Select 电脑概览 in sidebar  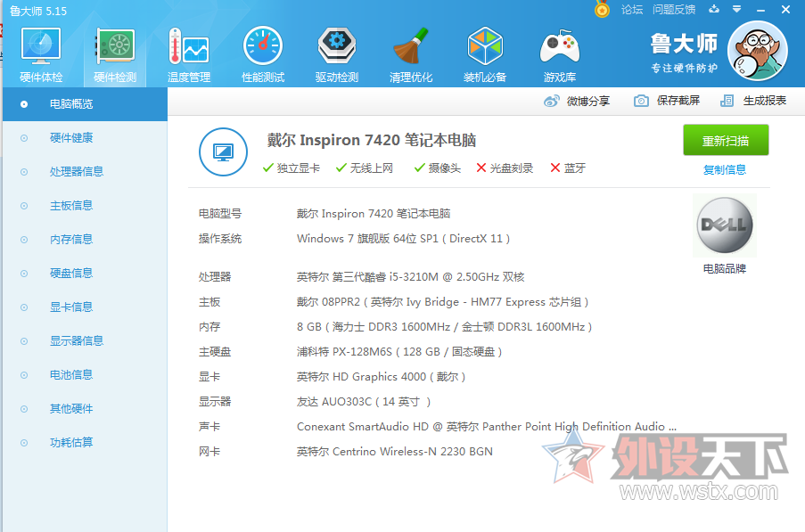click(86, 104)
